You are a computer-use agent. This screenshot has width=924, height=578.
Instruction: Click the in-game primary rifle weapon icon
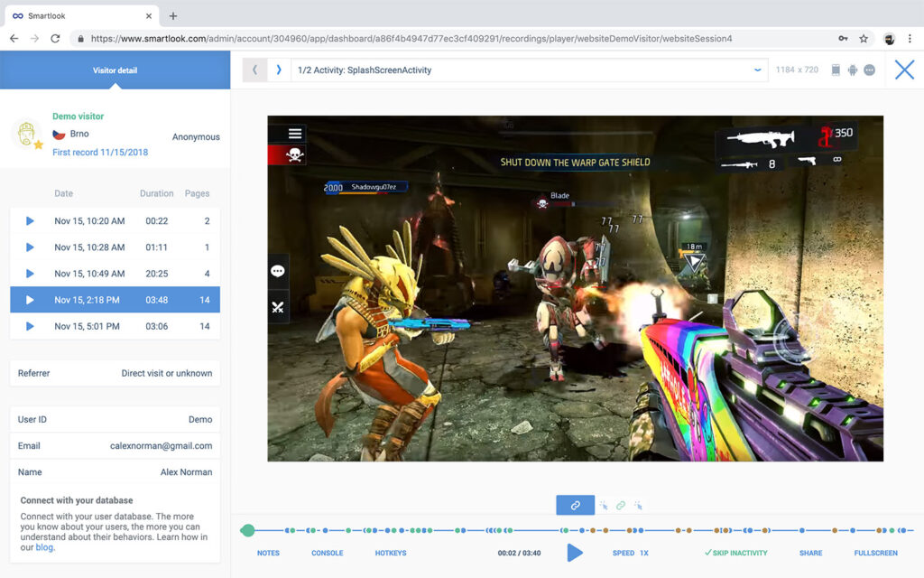(760, 138)
